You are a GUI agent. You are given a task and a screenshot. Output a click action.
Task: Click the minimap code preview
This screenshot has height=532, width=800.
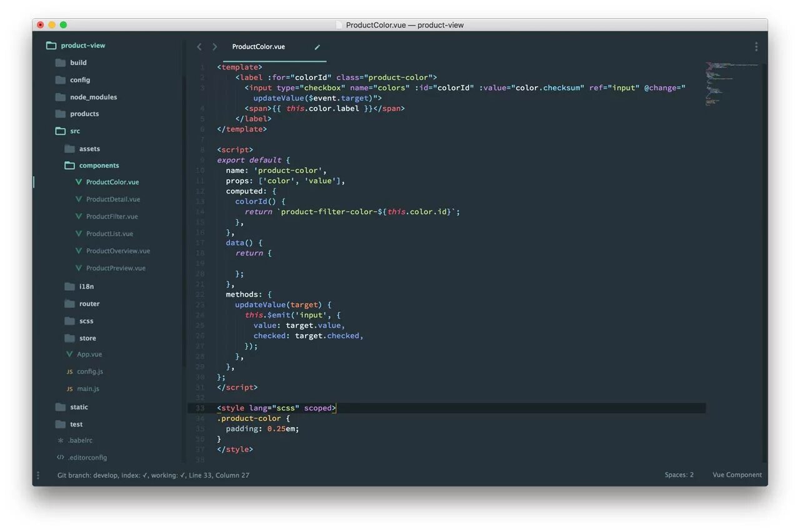tap(731, 84)
